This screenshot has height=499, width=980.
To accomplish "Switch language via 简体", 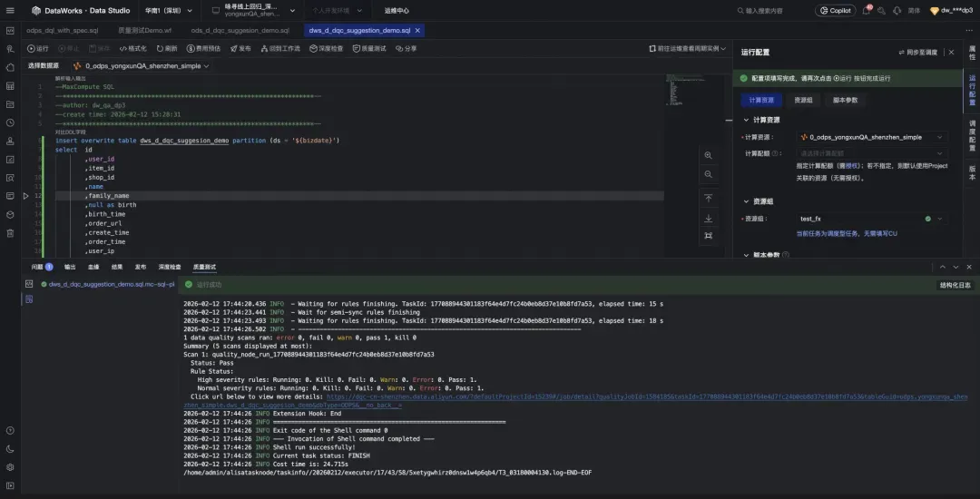I will 914,11.
